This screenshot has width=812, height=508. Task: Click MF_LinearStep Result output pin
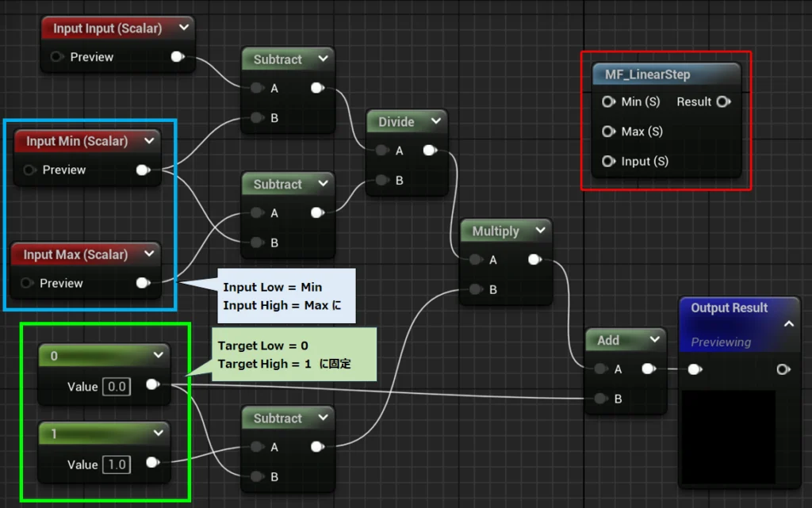pyautogui.click(x=722, y=101)
